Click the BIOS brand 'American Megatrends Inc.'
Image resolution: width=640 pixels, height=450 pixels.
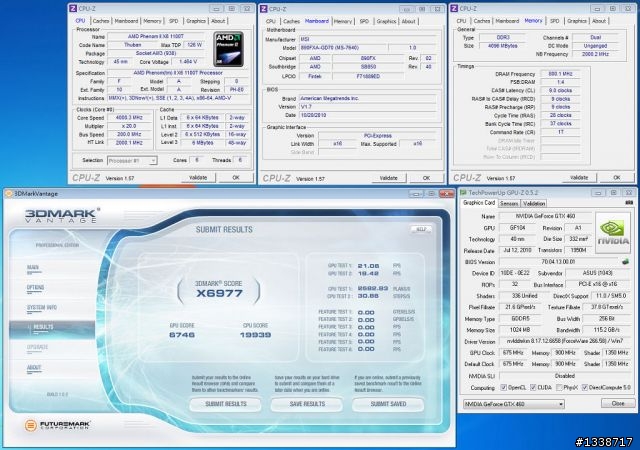[367, 98]
